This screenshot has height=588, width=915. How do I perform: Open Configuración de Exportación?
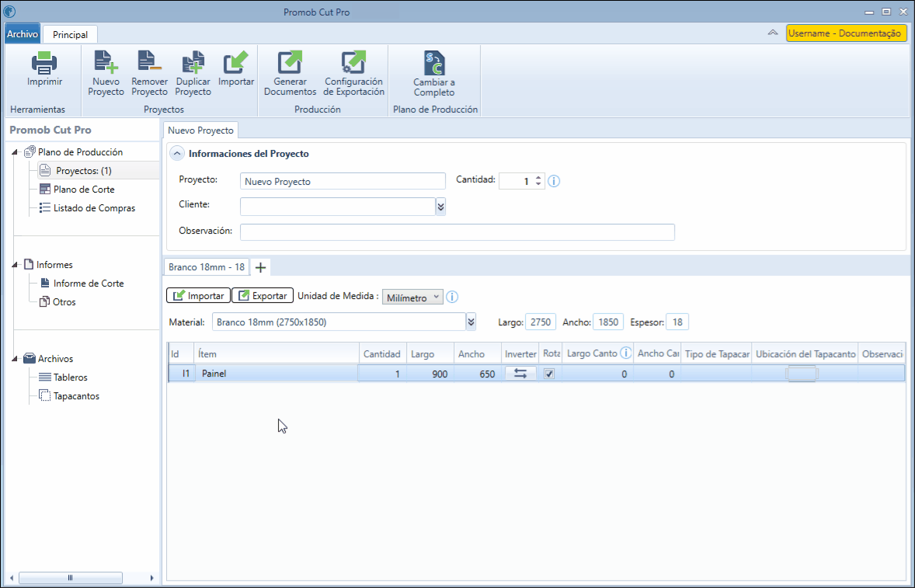point(353,62)
